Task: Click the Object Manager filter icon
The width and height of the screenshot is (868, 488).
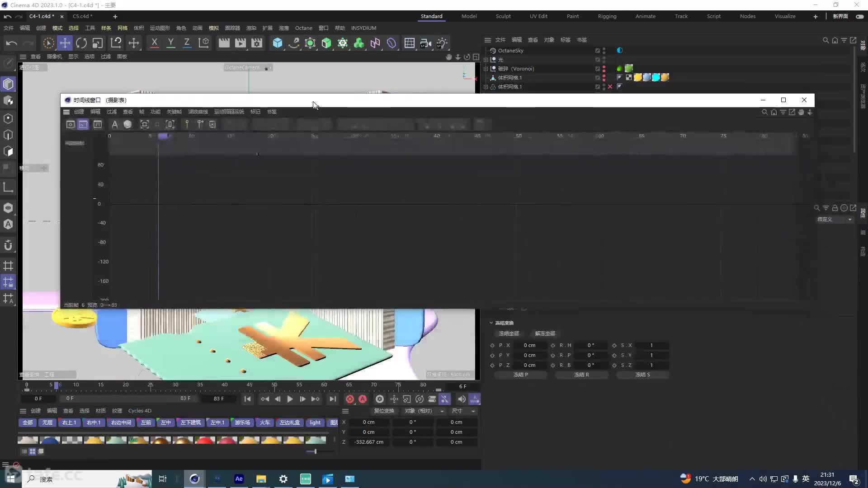Action: 844,40
